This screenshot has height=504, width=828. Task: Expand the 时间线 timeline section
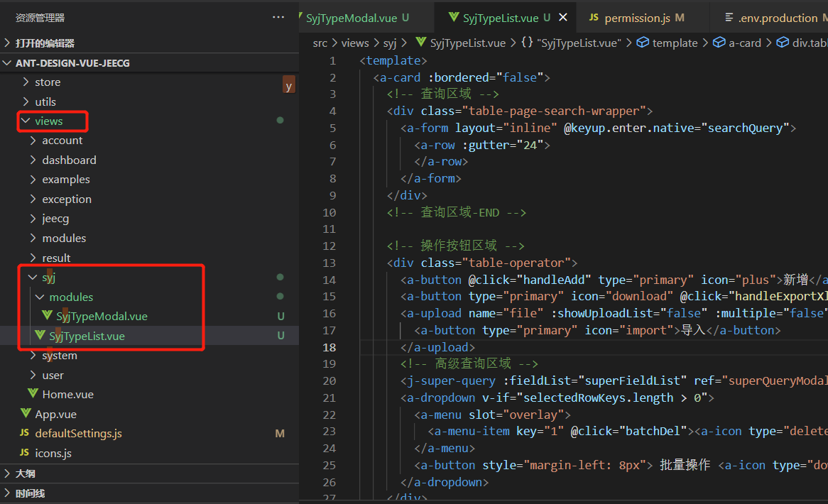click(x=30, y=493)
